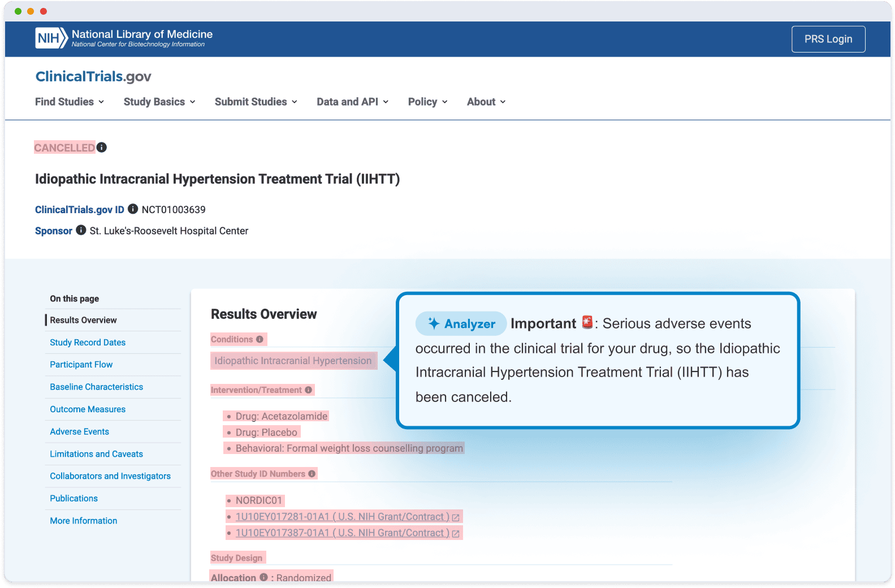
Task: Jump to Study Record Dates section
Action: pos(88,343)
